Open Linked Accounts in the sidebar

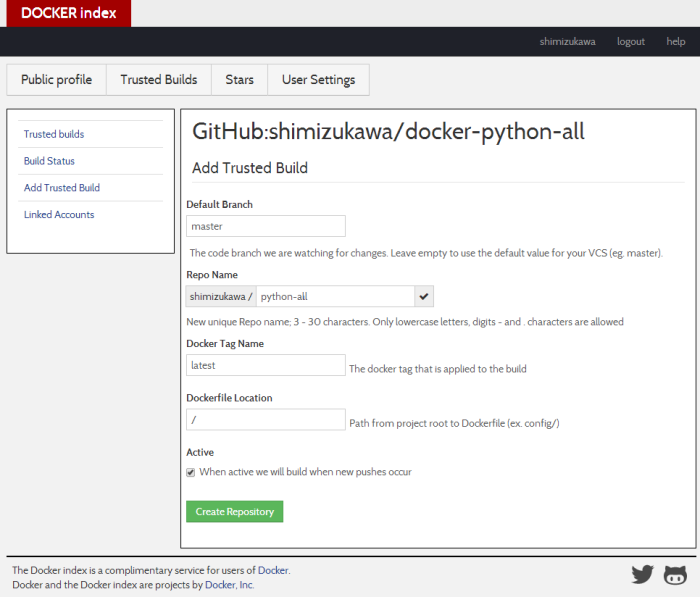pos(59,214)
